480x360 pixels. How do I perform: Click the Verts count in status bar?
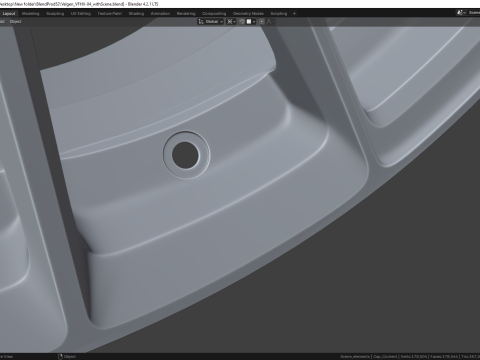coord(414,357)
